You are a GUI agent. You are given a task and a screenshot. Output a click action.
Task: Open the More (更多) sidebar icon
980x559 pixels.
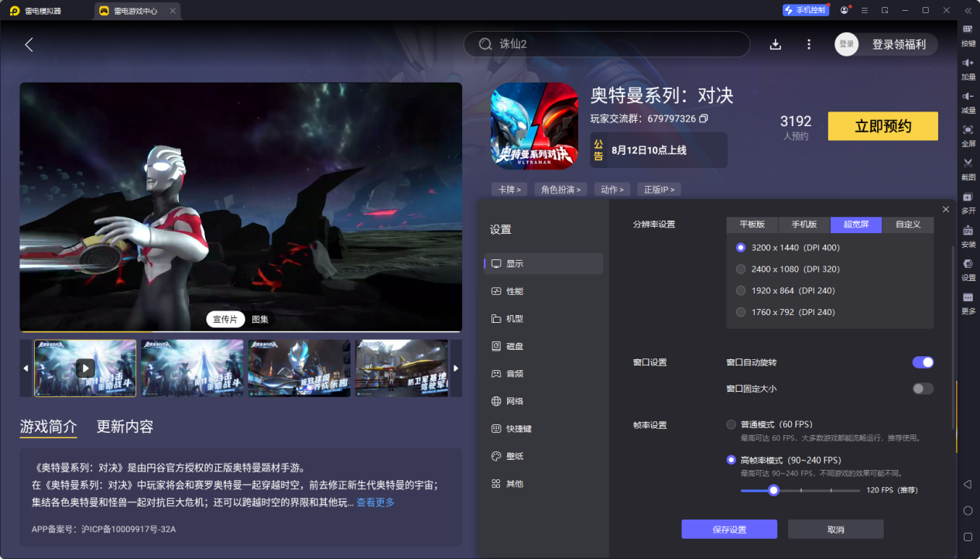(968, 297)
